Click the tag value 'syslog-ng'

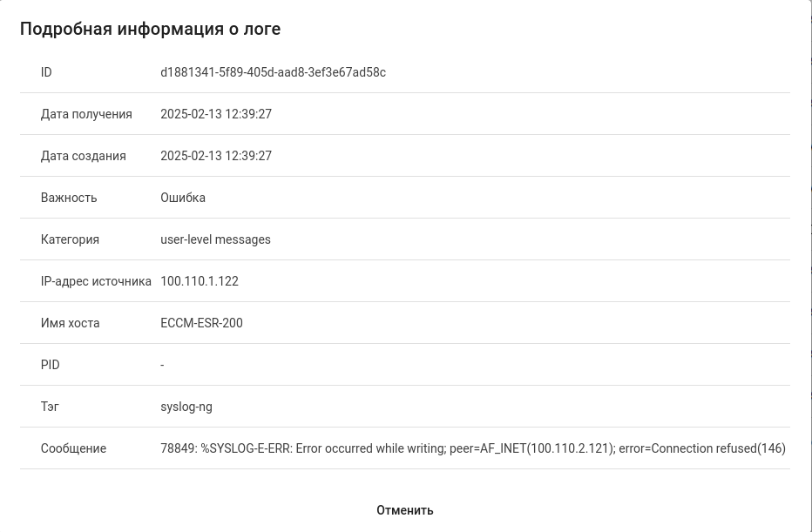186,407
